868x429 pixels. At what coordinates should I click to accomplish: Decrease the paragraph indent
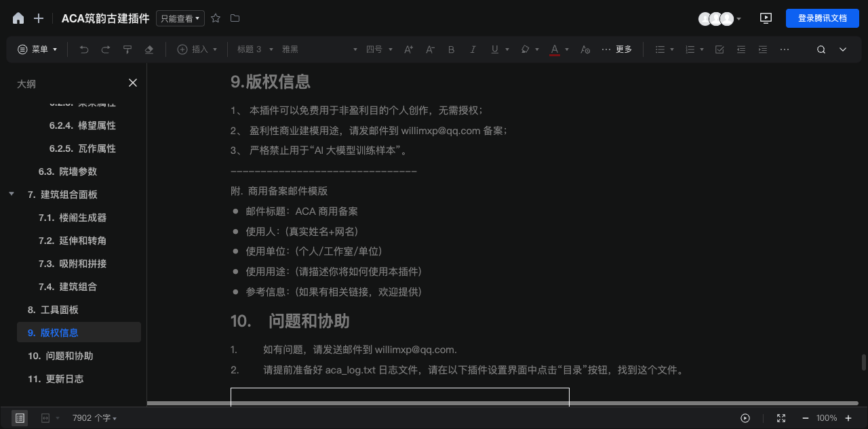click(x=741, y=49)
